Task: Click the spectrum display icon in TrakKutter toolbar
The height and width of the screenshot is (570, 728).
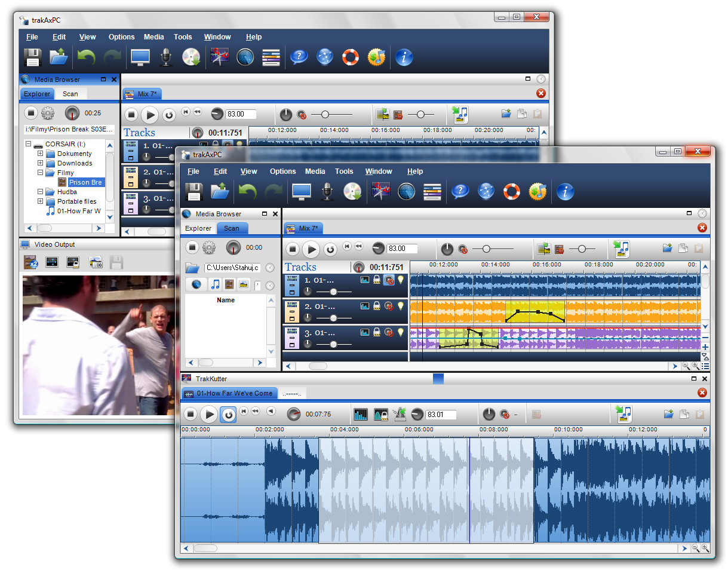Action: 361,414
